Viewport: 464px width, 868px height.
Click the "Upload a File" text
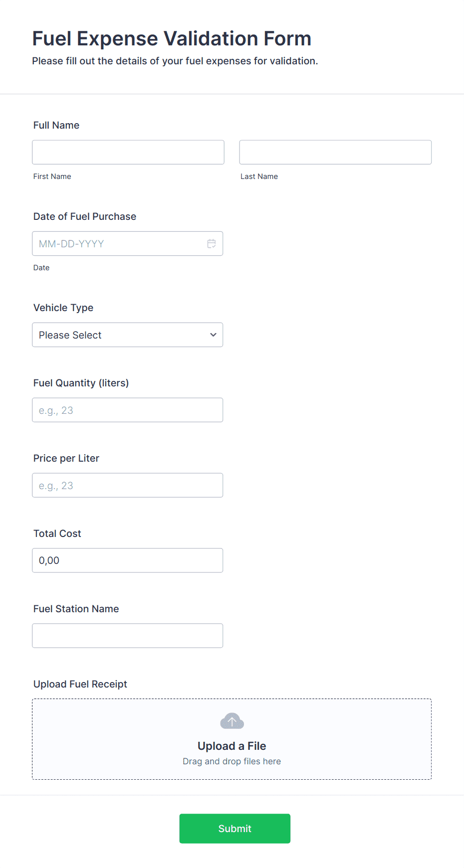tap(232, 746)
